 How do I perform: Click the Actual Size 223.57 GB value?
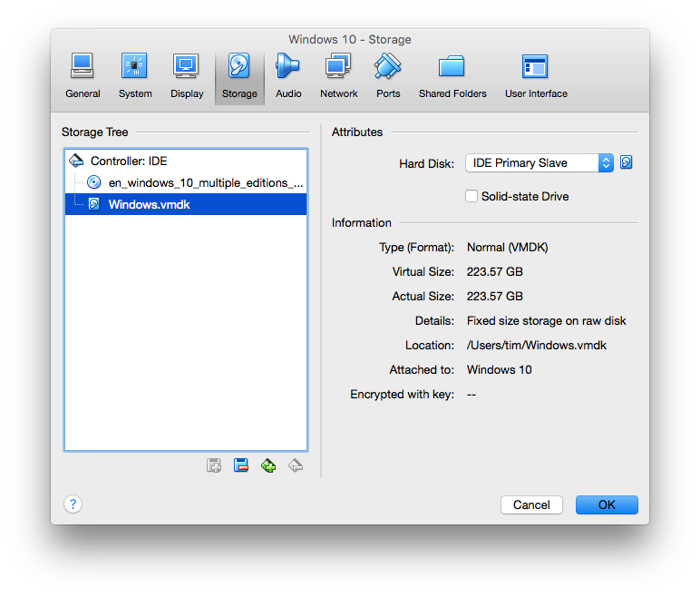[495, 297]
